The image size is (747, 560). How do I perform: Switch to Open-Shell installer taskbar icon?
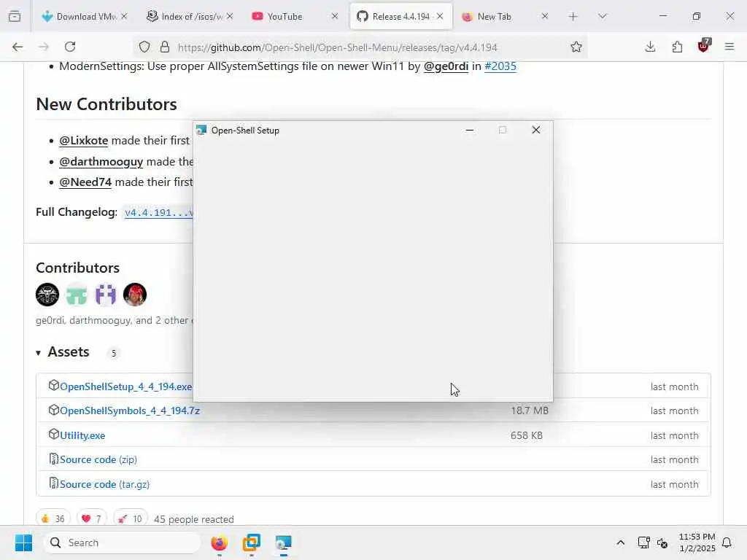point(284,542)
